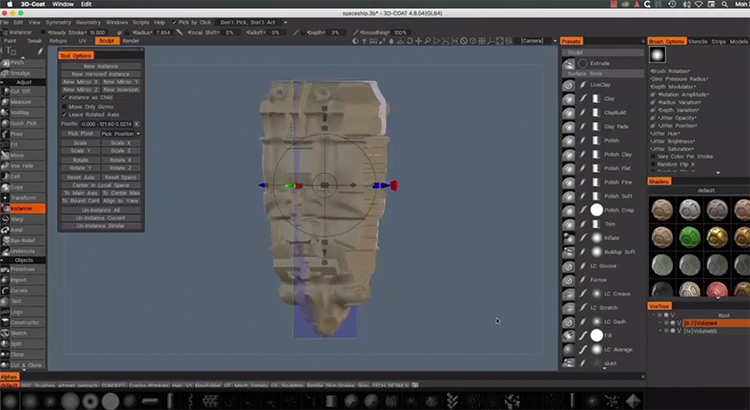Switch to the Render room tab
The image size is (750, 410).
coord(131,41)
